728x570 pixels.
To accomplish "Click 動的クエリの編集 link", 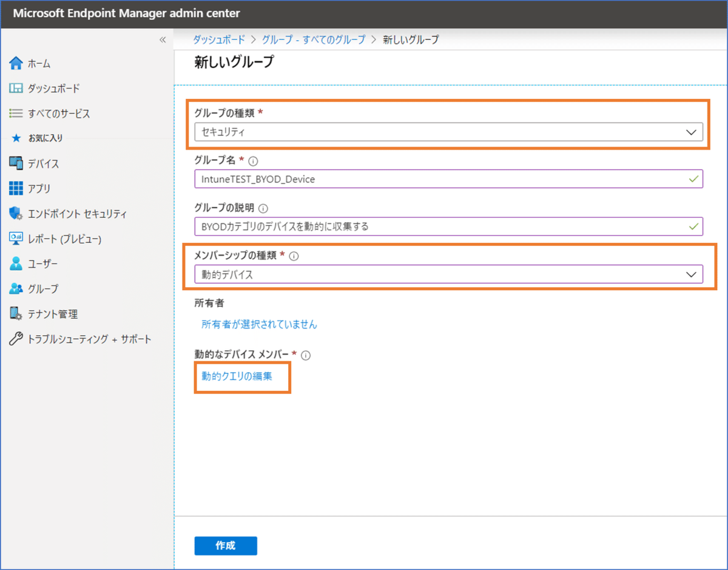I will 237,376.
